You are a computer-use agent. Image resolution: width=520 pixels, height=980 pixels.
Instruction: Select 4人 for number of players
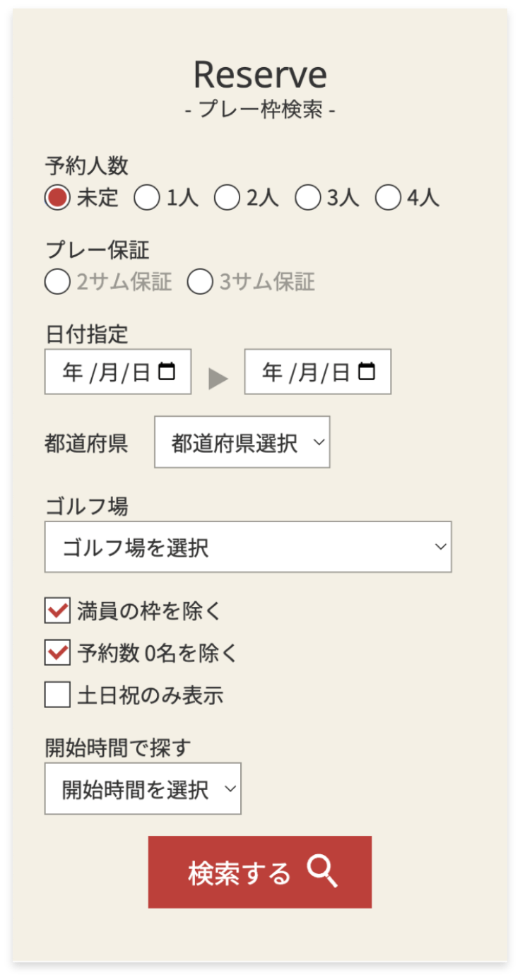pyautogui.click(x=388, y=199)
